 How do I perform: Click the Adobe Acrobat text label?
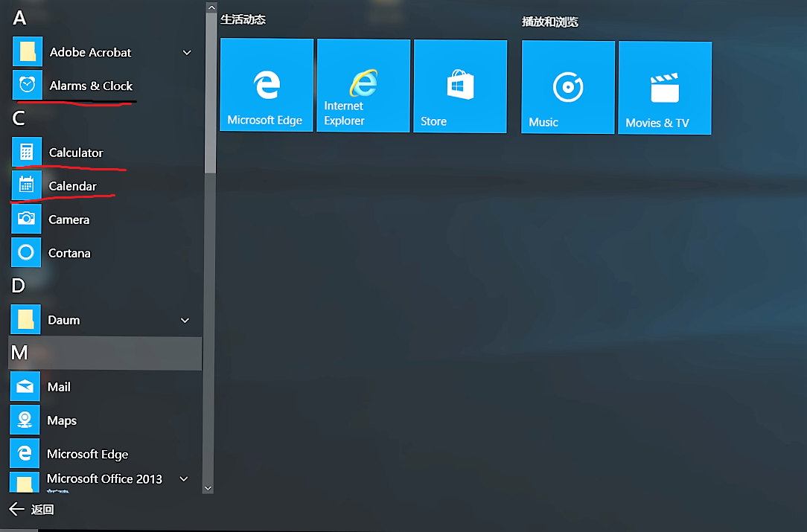[91, 53]
